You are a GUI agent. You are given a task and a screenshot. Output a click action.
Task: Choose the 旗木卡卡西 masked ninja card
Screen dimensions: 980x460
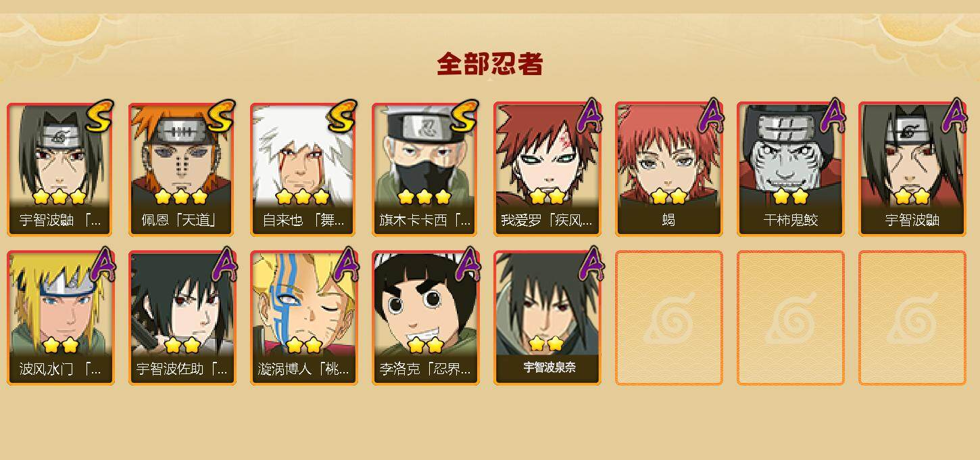[426, 169]
